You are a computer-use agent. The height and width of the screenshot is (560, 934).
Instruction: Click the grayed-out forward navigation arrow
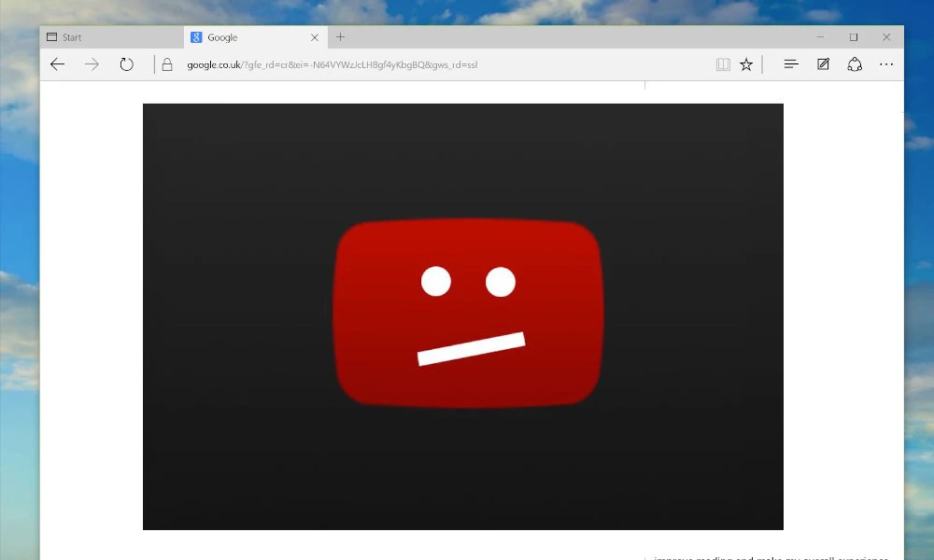click(x=92, y=63)
